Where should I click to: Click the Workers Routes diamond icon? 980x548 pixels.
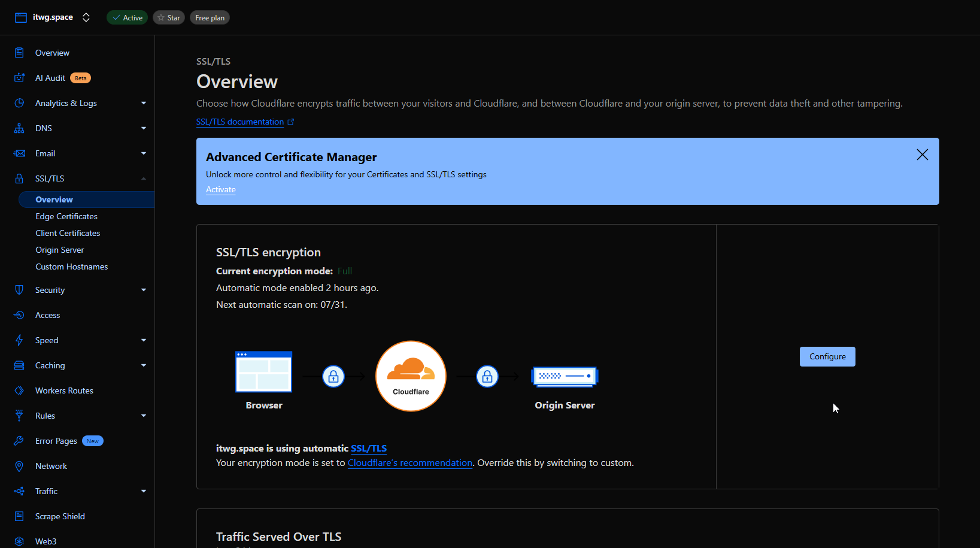point(19,390)
